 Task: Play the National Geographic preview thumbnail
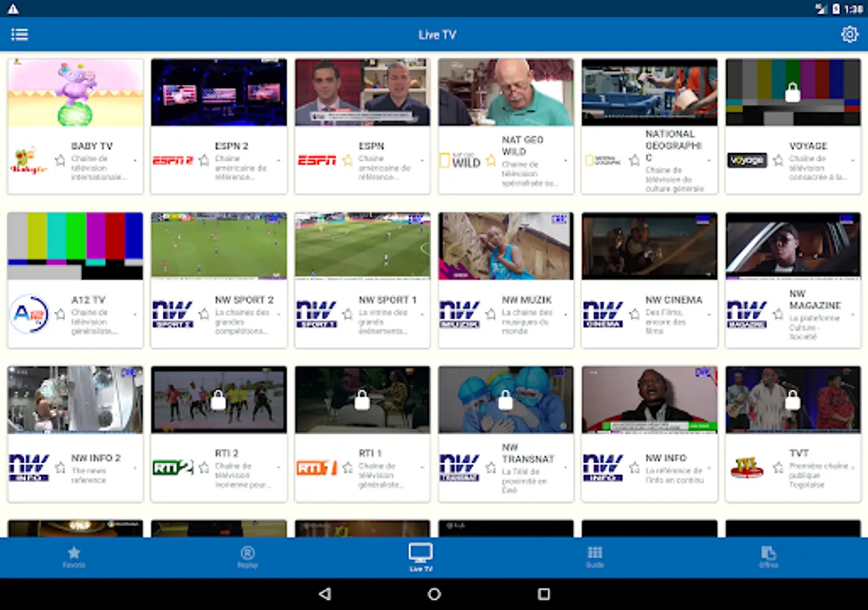tap(650, 92)
